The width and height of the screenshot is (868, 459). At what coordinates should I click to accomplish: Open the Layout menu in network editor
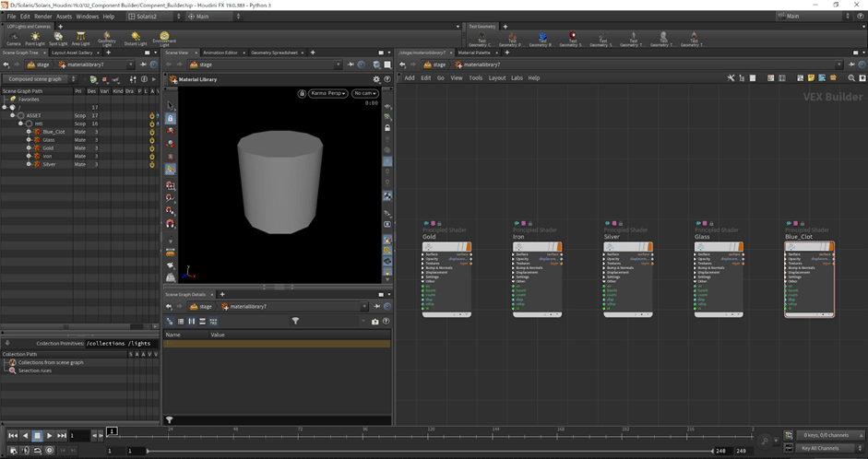click(497, 77)
